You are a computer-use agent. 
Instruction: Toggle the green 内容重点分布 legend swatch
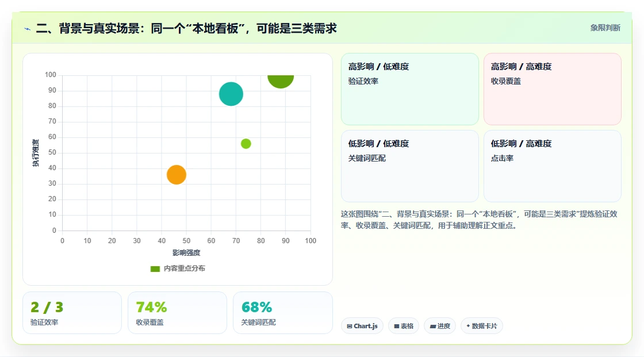tap(155, 268)
